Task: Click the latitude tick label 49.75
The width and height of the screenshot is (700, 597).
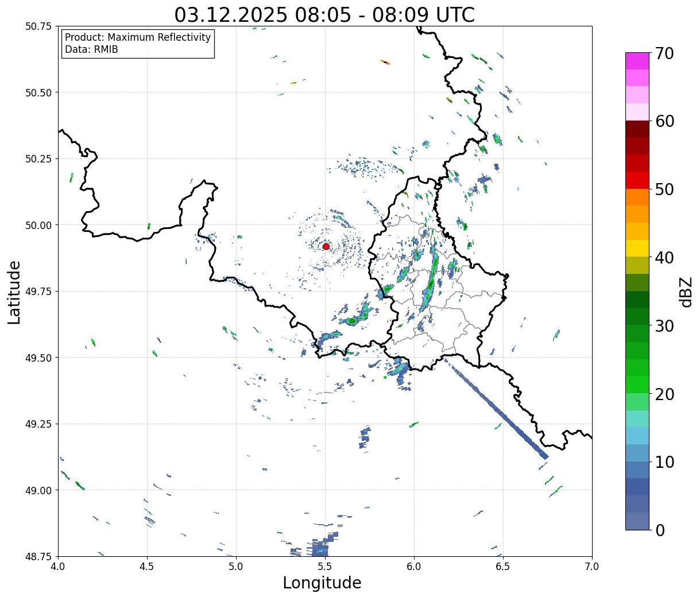Action: (38, 292)
